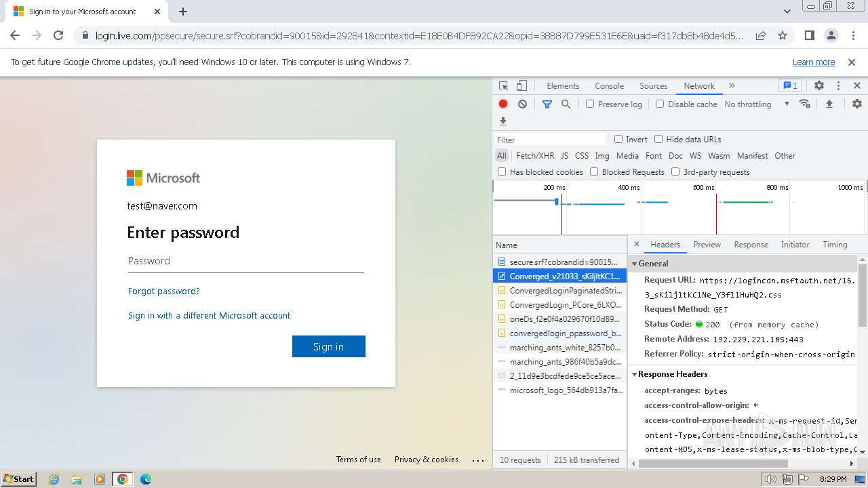Open DevTools customize menu dots
This screenshot has width=868, height=488.
click(838, 86)
